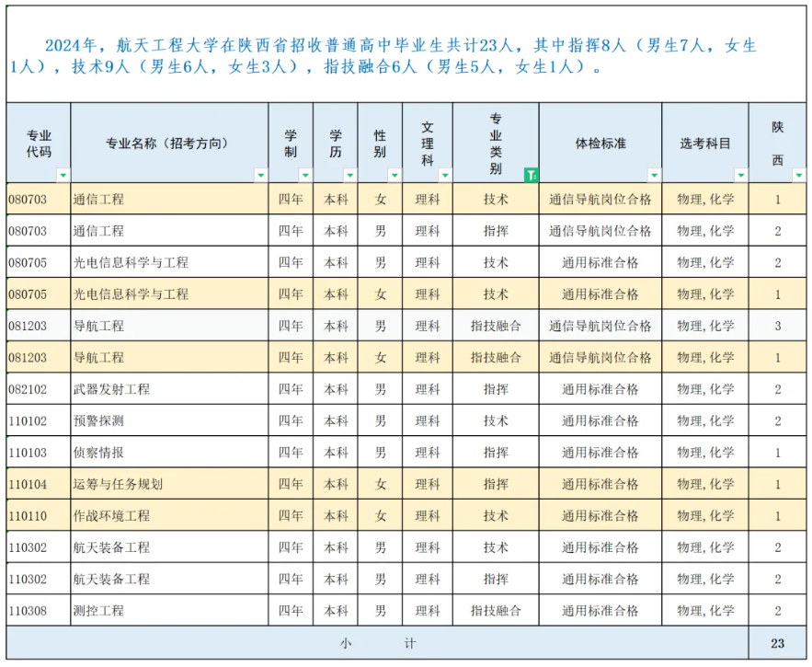
Task: Open the 专业名称 column filter dropdown
Action: (x=261, y=175)
